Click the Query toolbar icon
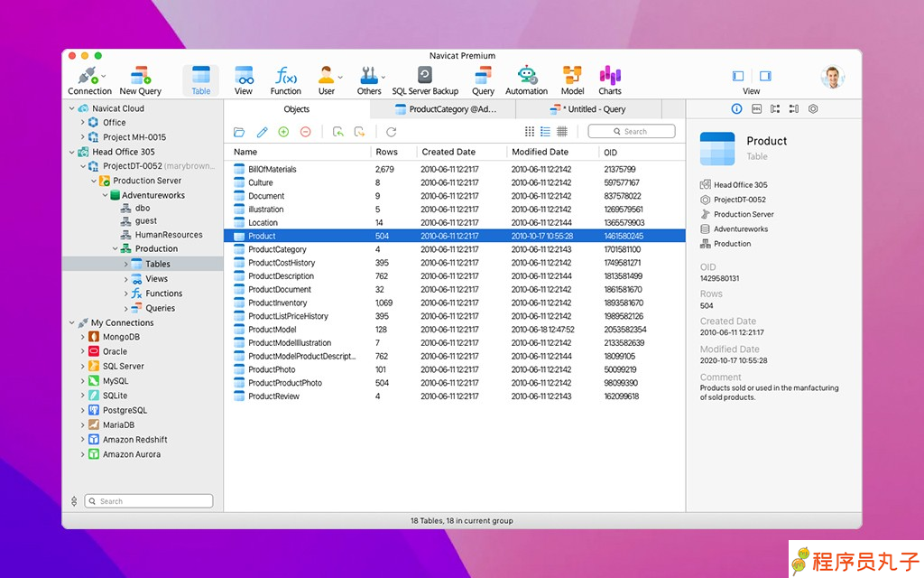Image resolution: width=924 pixels, height=578 pixels. tap(484, 77)
